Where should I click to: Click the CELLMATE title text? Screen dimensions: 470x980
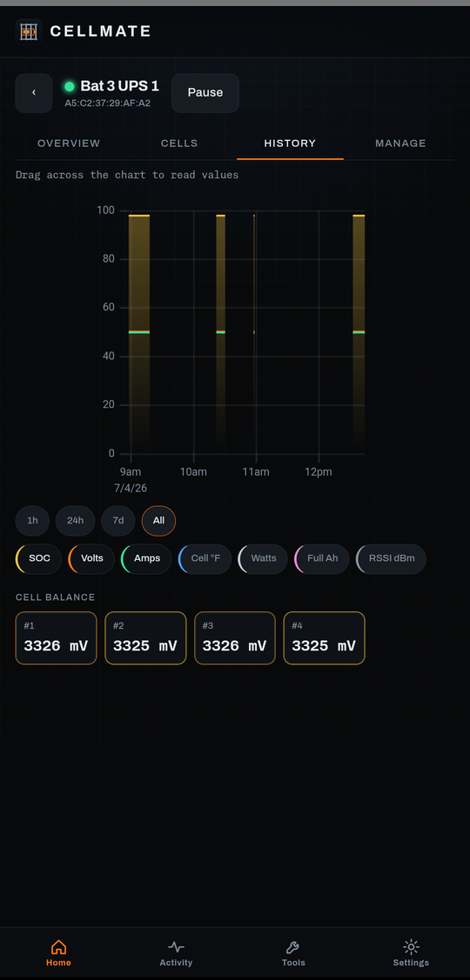point(101,31)
